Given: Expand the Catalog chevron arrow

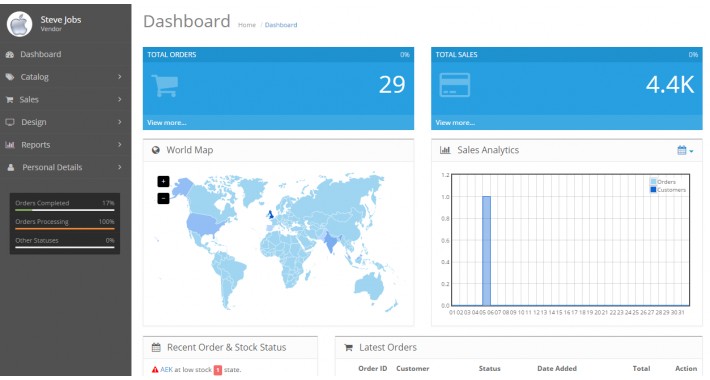Looking at the screenshot, I should pyautogui.click(x=120, y=77).
